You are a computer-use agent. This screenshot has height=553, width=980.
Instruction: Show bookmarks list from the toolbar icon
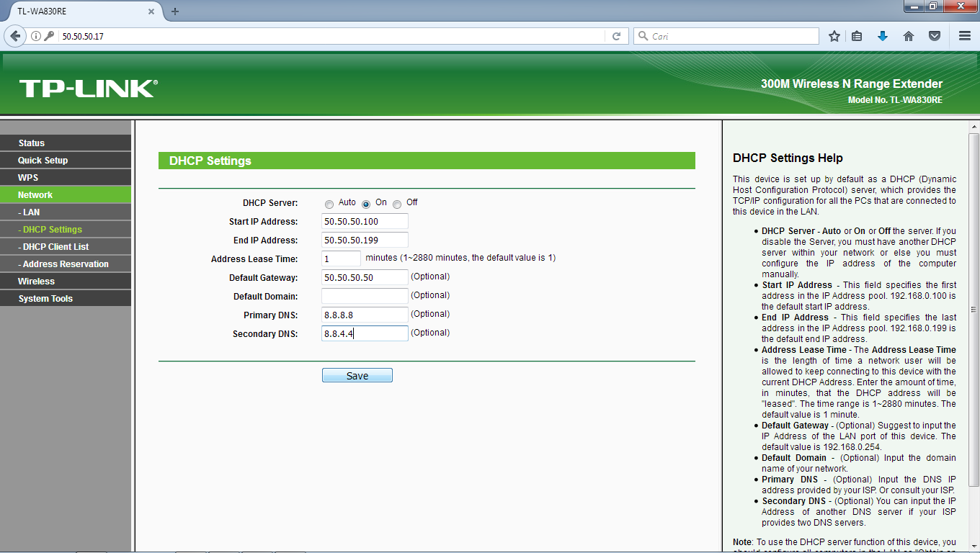pos(857,36)
